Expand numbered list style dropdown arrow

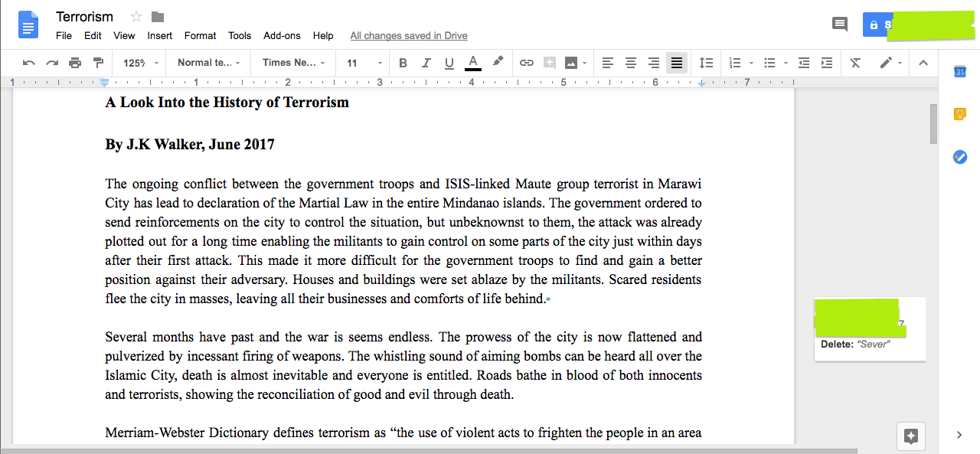tap(751, 63)
